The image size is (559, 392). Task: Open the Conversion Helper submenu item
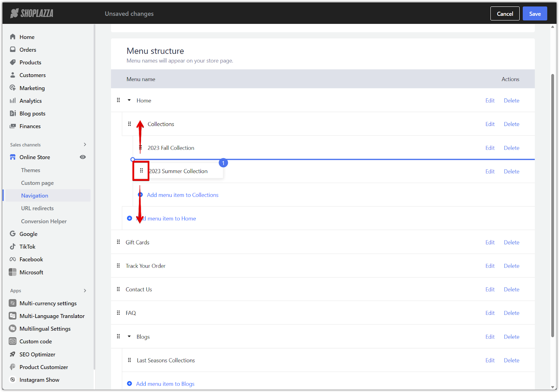[x=44, y=221]
